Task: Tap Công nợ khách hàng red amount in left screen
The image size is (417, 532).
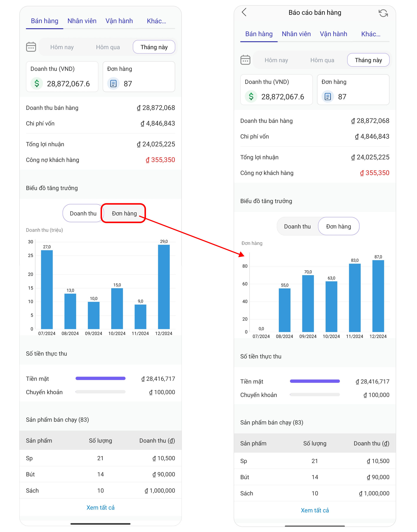Action: (161, 160)
